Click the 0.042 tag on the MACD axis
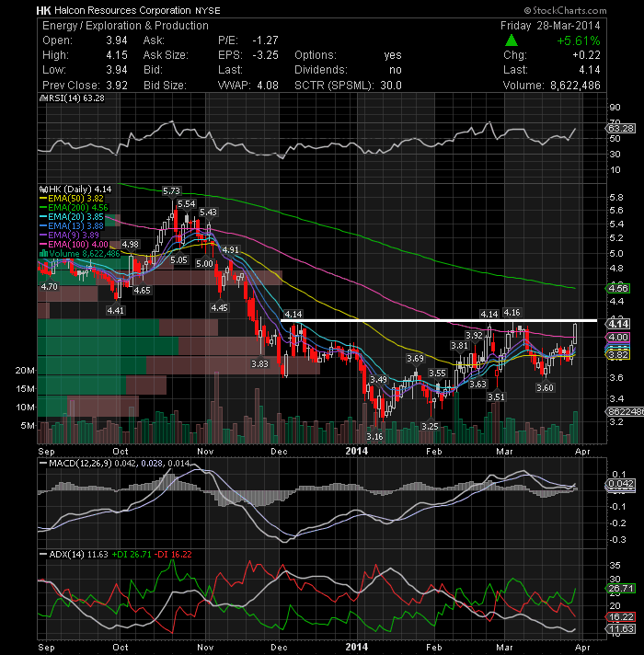 [x=621, y=484]
